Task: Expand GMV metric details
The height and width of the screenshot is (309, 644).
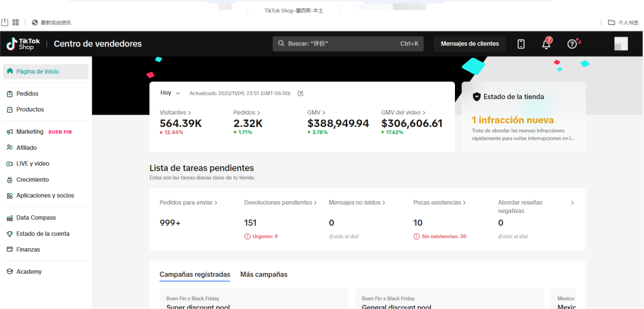Action: point(316,112)
